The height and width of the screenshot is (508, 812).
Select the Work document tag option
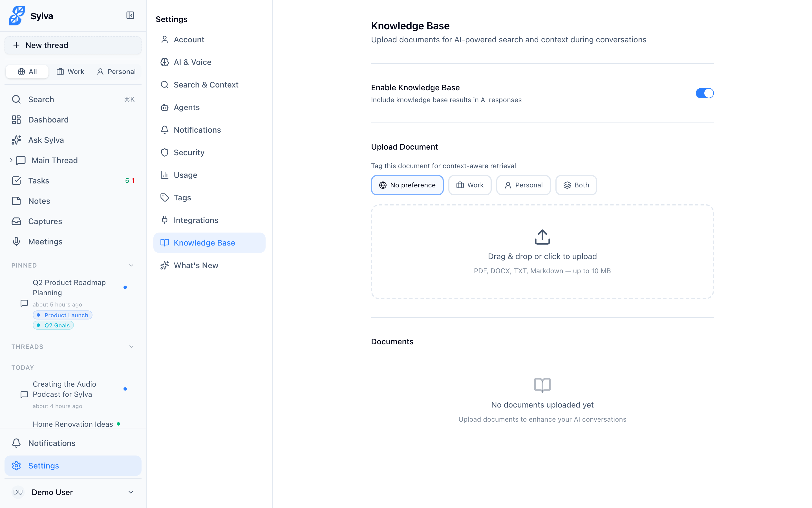[x=469, y=185]
